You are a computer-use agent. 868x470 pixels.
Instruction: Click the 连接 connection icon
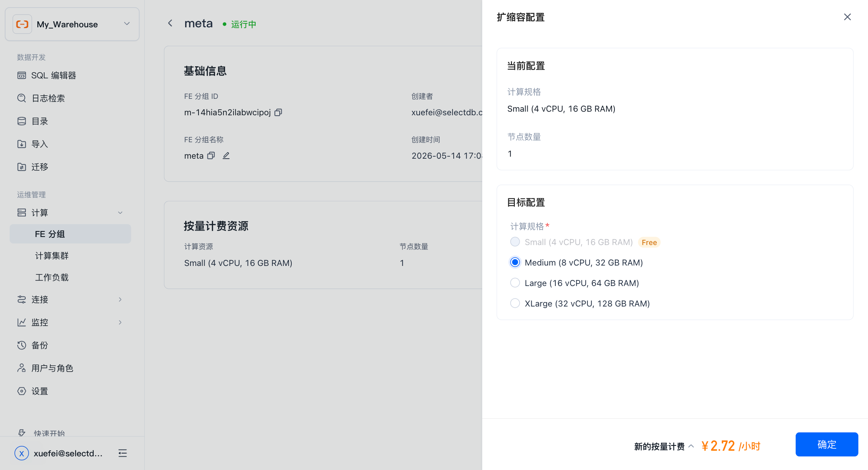(22, 300)
